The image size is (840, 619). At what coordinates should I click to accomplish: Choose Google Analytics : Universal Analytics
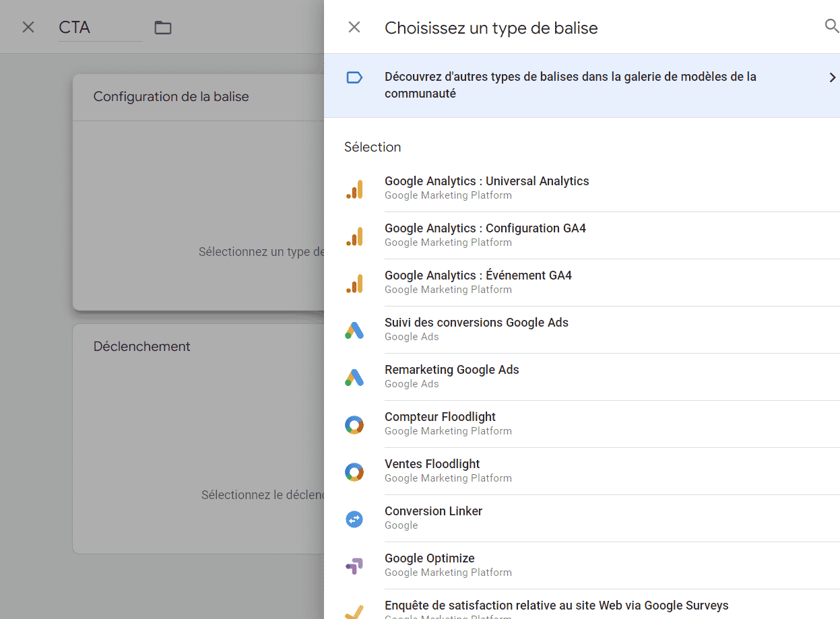[487, 181]
